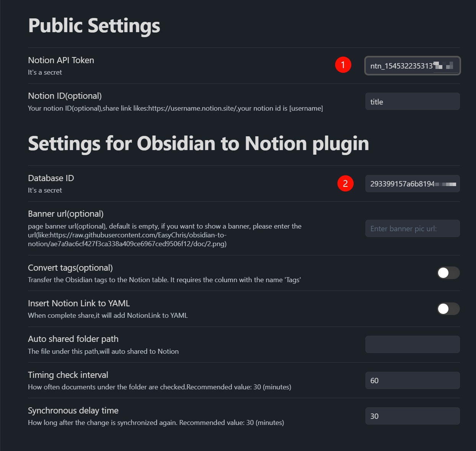Viewport: 476px width, 451px height.
Task: Toggle Insert Notion Link to YAML switch
Action: [x=448, y=309]
